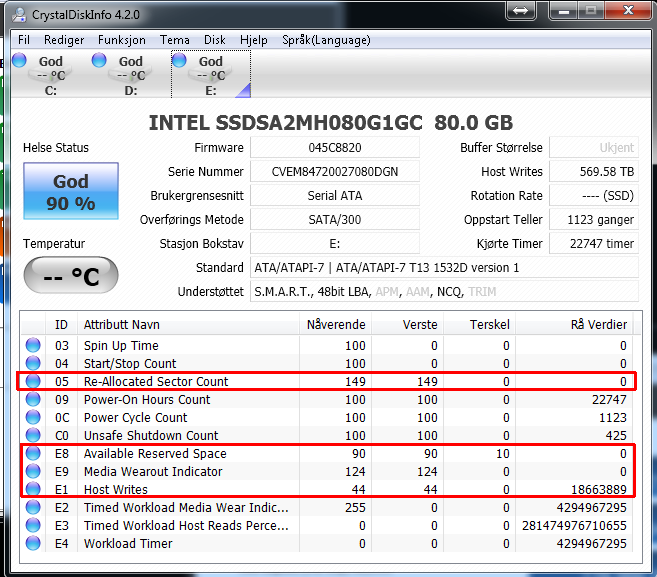Image resolution: width=657 pixels, height=577 pixels.
Task: Select the Media Wearout Indicator row
Action: pyautogui.click(x=327, y=471)
